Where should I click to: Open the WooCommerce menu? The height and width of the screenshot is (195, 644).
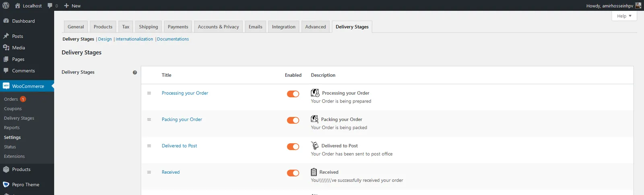point(27,86)
